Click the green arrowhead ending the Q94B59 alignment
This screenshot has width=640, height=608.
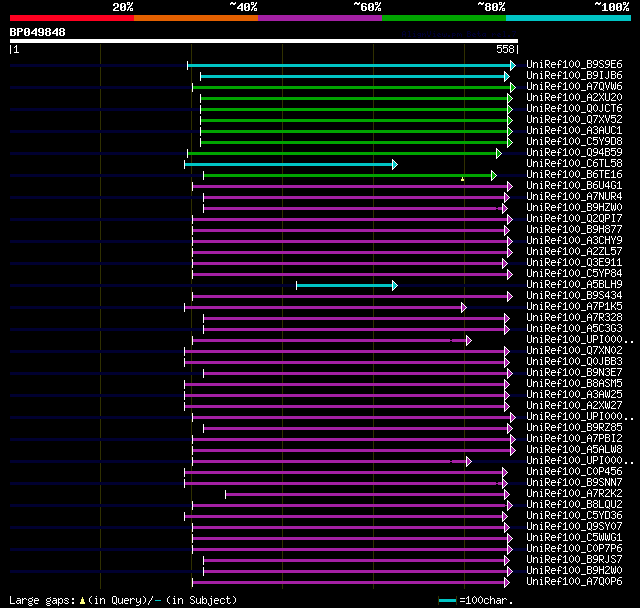(x=498, y=153)
